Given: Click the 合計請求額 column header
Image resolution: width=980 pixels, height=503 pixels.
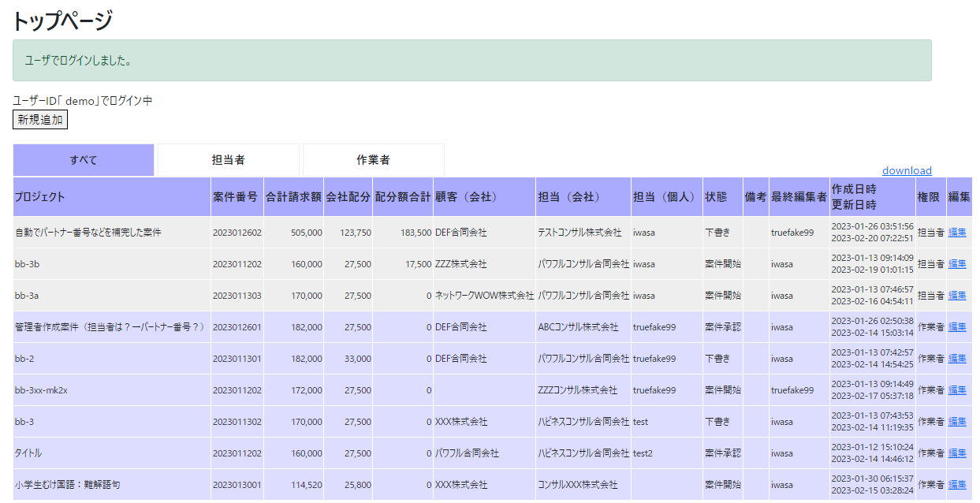Looking at the screenshot, I should pos(293,197).
